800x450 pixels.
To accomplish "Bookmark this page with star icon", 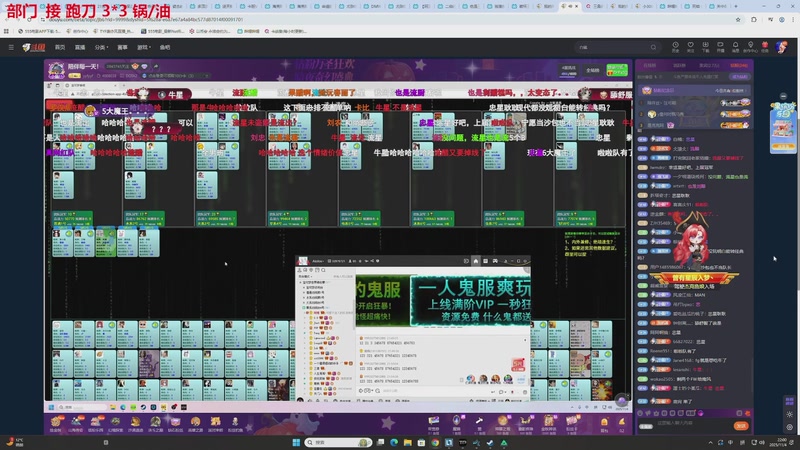I will coord(738,19).
